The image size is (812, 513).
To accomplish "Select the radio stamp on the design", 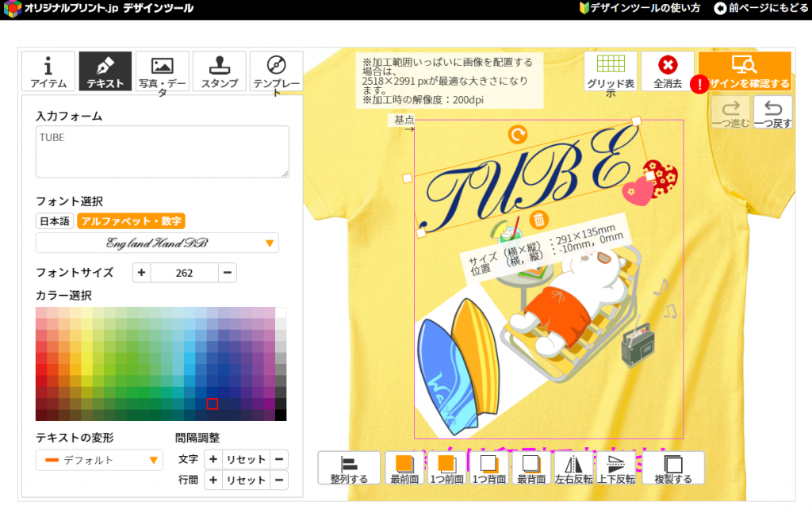I will click(638, 345).
